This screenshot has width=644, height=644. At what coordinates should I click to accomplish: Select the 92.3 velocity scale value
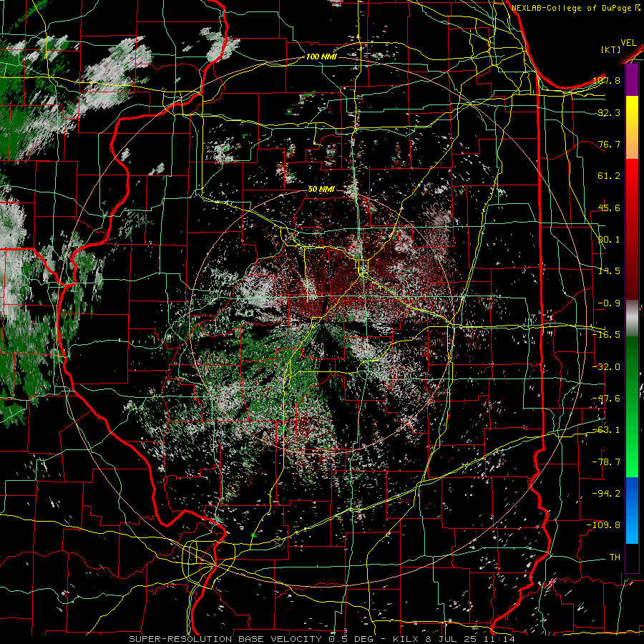610,112
